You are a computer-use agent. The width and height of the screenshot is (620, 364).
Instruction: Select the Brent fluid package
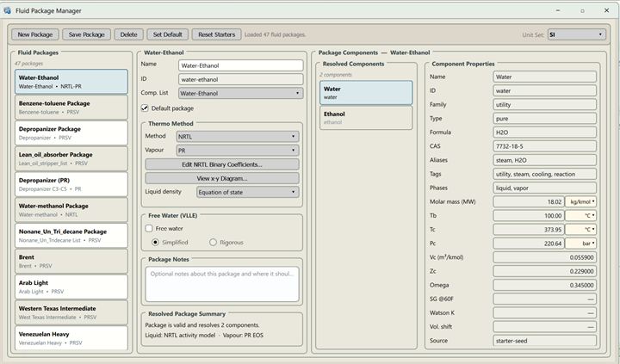tap(71, 262)
